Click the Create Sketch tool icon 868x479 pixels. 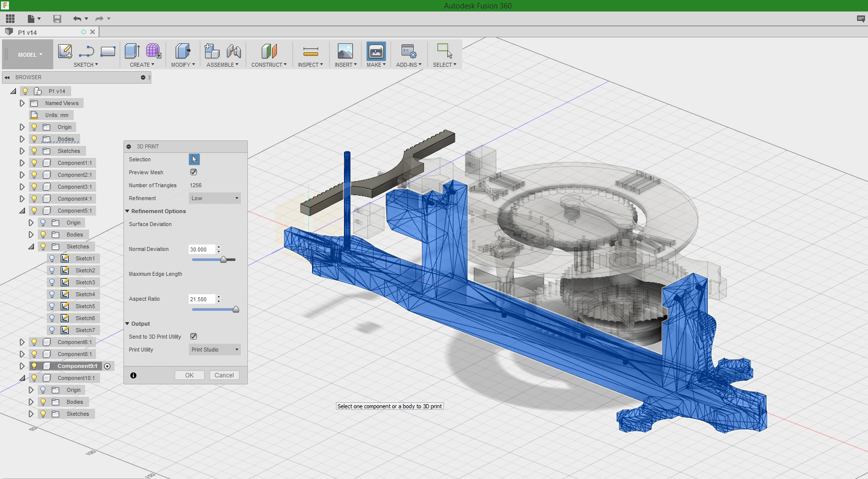(x=65, y=51)
